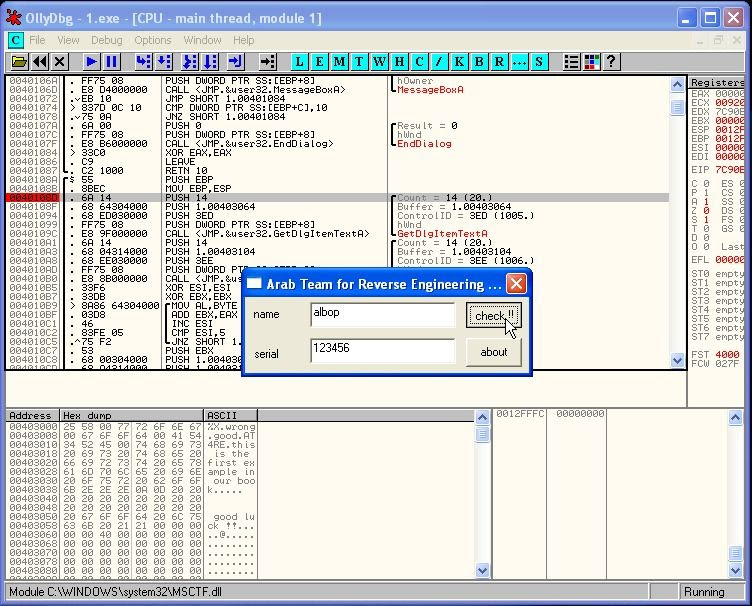Show Patches window with slash button

439,61
